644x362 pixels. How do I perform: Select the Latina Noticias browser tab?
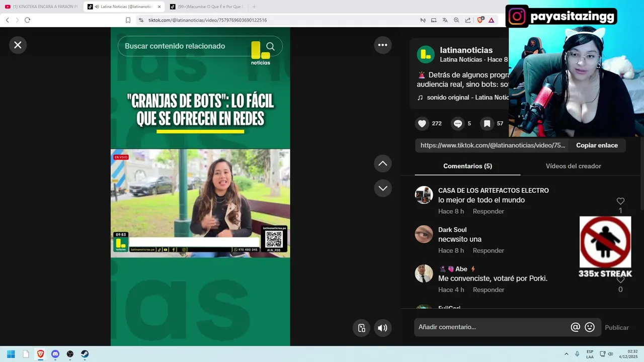tap(124, 7)
